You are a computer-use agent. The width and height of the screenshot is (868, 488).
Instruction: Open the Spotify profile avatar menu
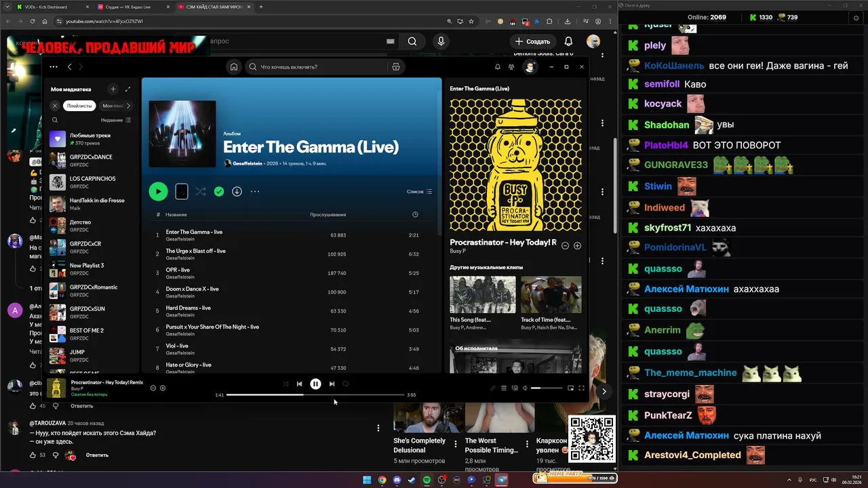[x=530, y=66]
